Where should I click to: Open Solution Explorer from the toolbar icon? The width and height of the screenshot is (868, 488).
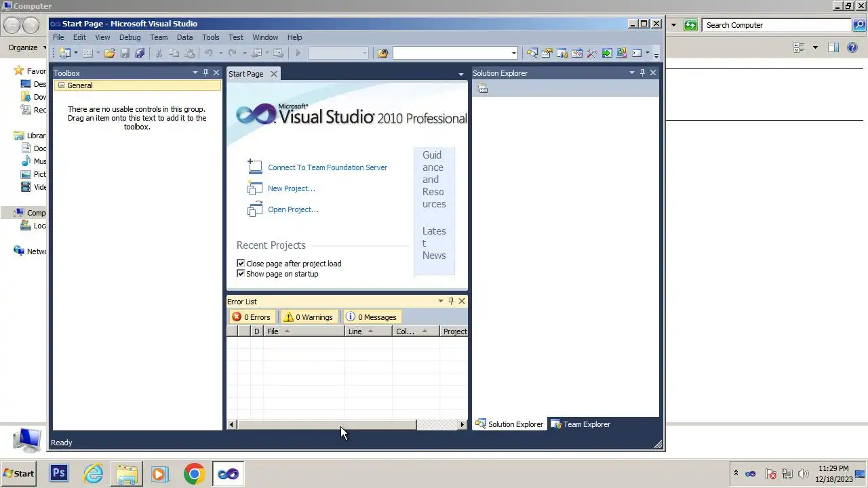(532, 53)
